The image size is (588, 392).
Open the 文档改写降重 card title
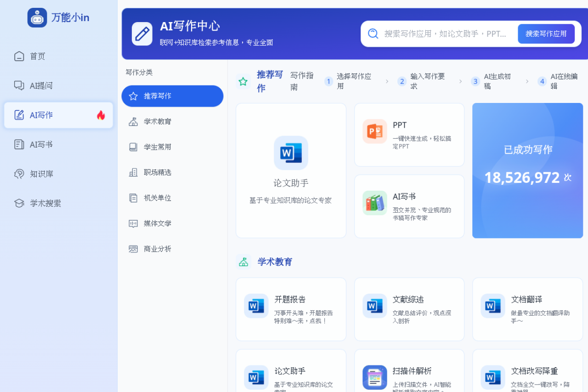[x=535, y=371]
